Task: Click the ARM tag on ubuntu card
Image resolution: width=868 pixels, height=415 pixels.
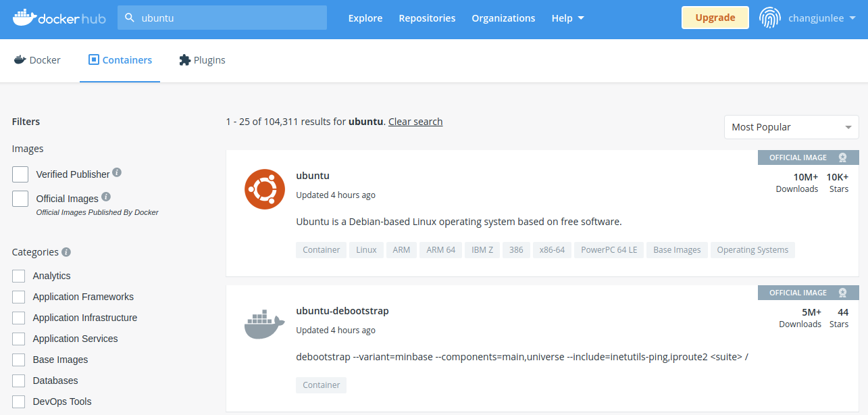Action: [401, 250]
